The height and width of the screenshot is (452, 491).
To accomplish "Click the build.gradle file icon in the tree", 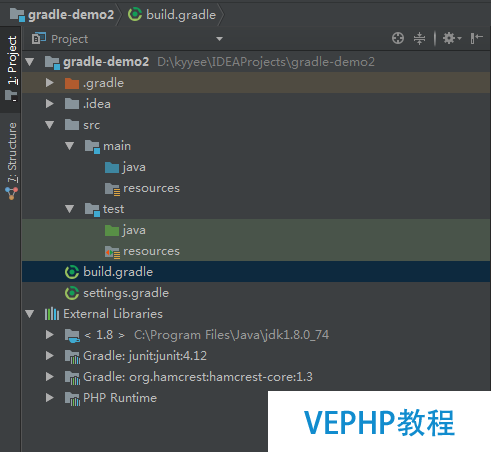I will coord(72,272).
